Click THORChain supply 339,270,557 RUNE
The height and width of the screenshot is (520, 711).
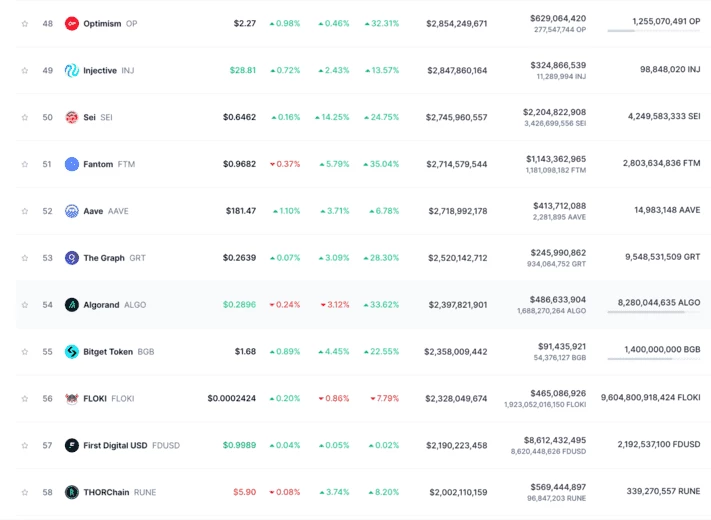point(663,491)
